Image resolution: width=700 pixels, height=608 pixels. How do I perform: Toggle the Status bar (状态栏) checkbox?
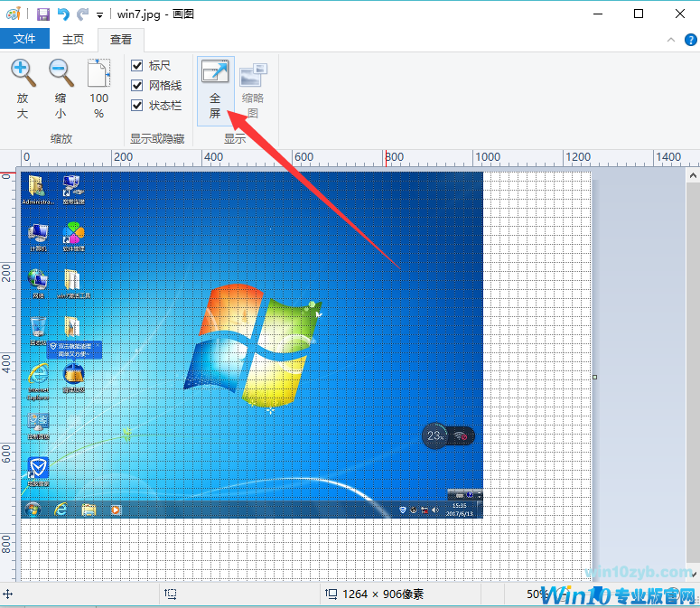click(x=137, y=105)
